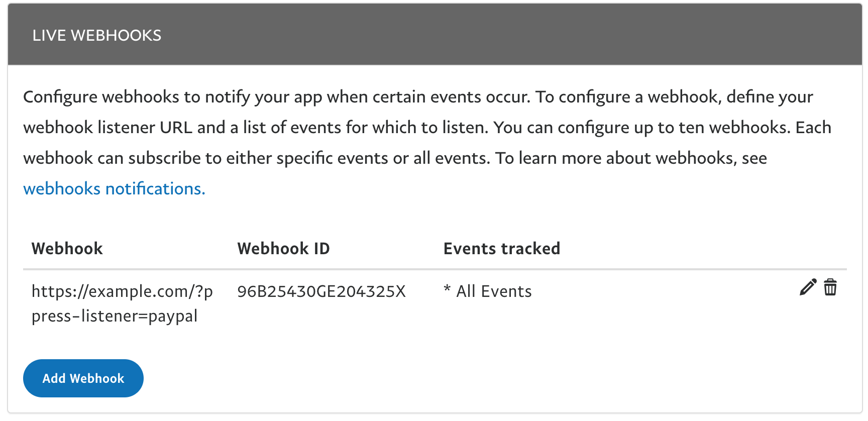Click the webhook ID 96B25430GE204325X

[x=321, y=291]
